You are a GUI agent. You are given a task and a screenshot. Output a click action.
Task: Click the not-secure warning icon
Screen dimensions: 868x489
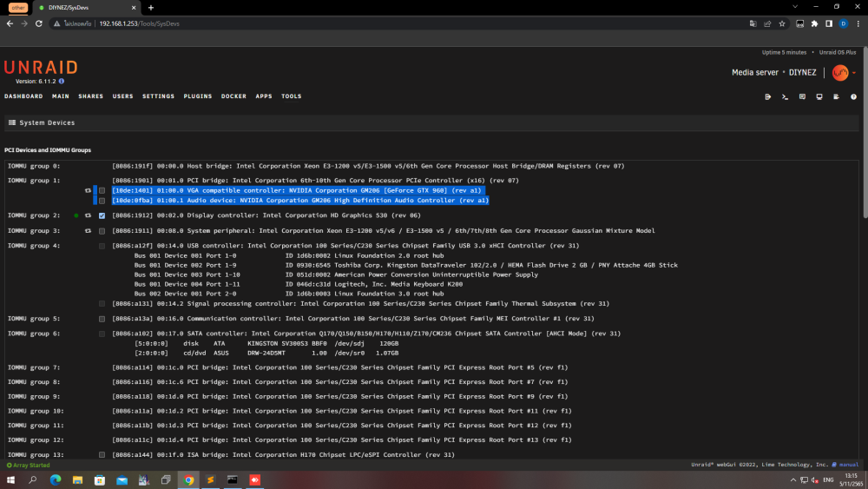[56, 23]
